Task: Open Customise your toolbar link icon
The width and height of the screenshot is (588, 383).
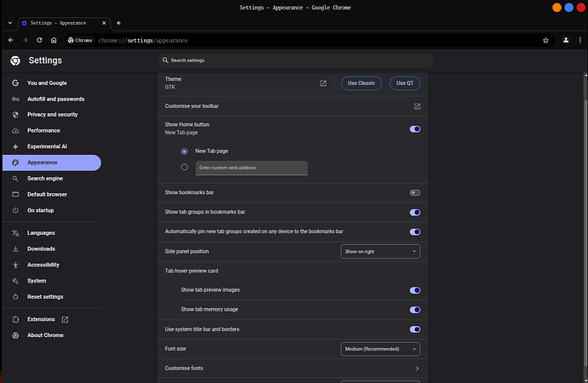Action: click(x=417, y=106)
